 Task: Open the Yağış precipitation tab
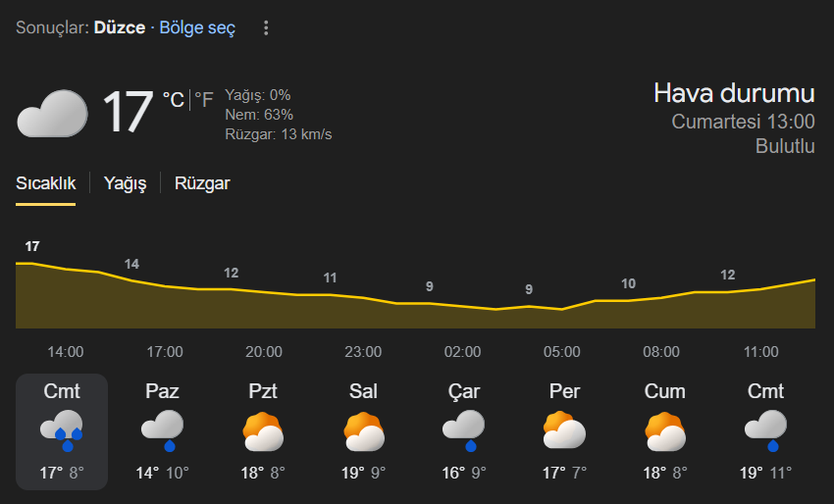click(125, 183)
